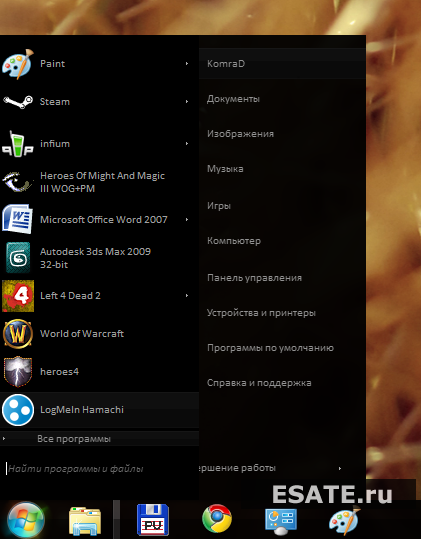Launch Left 4 Dead 2 icon
421x539 pixels.
click(18, 296)
